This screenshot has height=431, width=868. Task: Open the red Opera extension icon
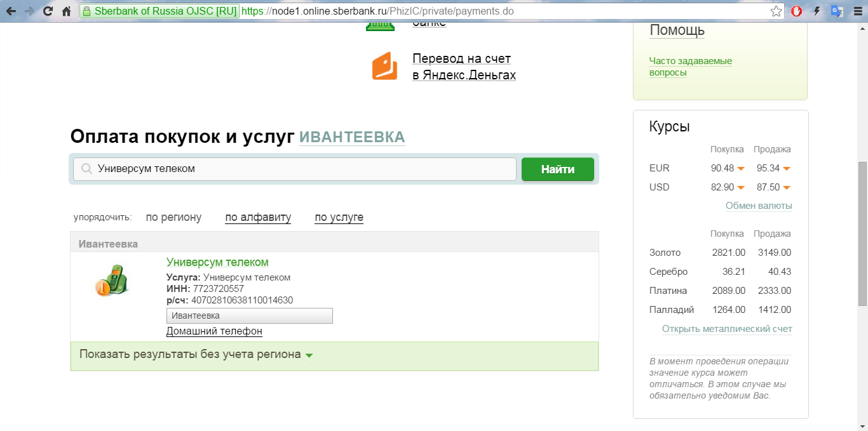[x=796, y=11]
